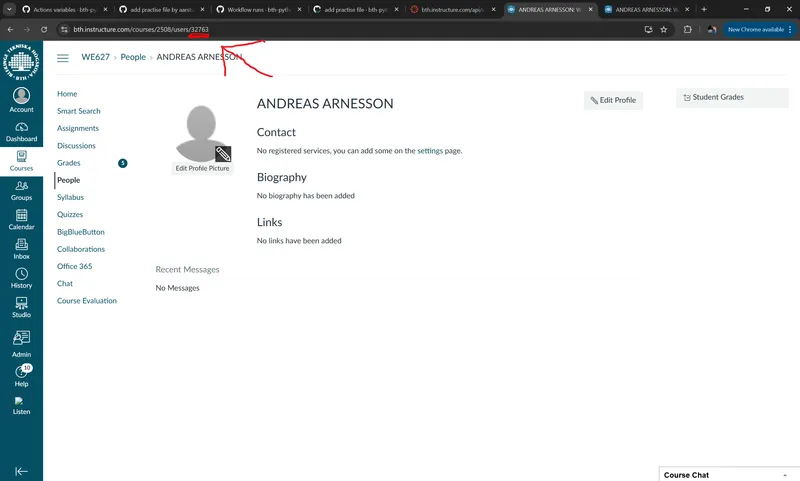Open the Dashboard in global navigation

(x=21, y=131)
